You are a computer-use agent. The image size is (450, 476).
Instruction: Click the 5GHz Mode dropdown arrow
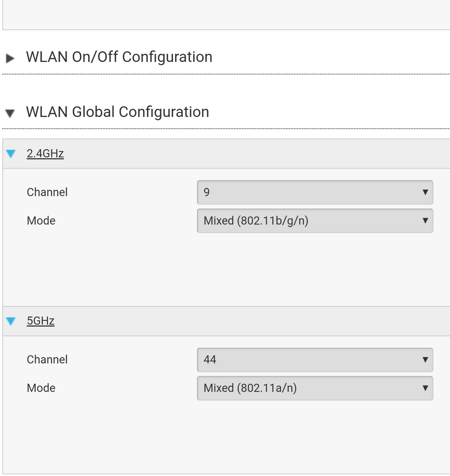425,388
